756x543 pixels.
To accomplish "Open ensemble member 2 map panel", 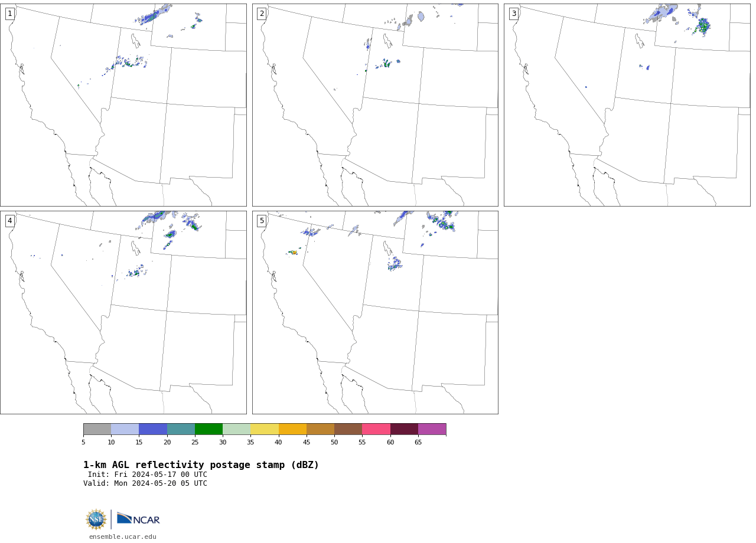I will [375, 105].
